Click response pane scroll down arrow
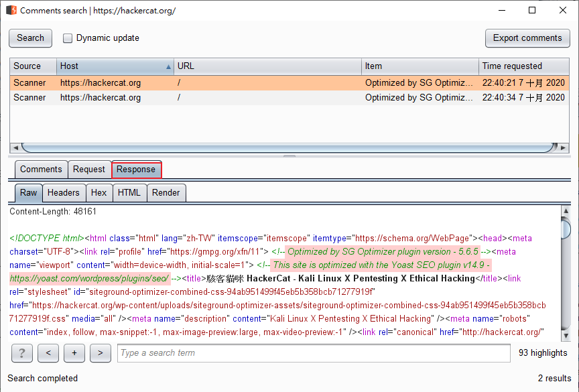Screen dimensions: 579x392 566,336
